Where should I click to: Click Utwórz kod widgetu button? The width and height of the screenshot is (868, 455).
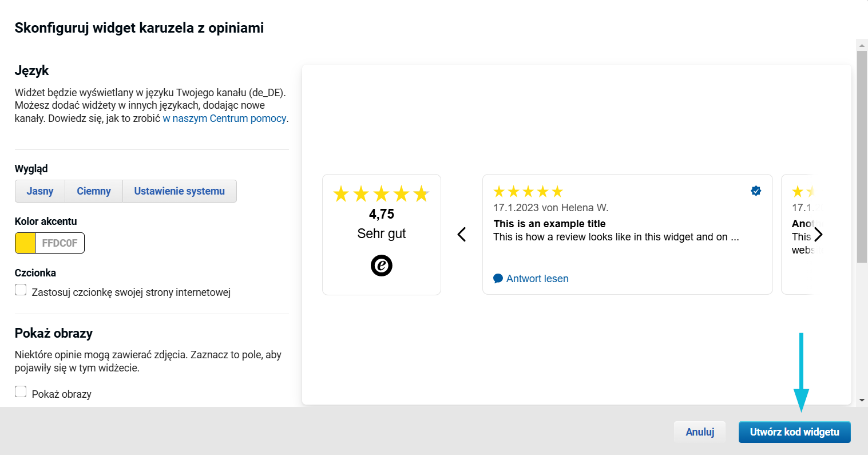point(795,432)
